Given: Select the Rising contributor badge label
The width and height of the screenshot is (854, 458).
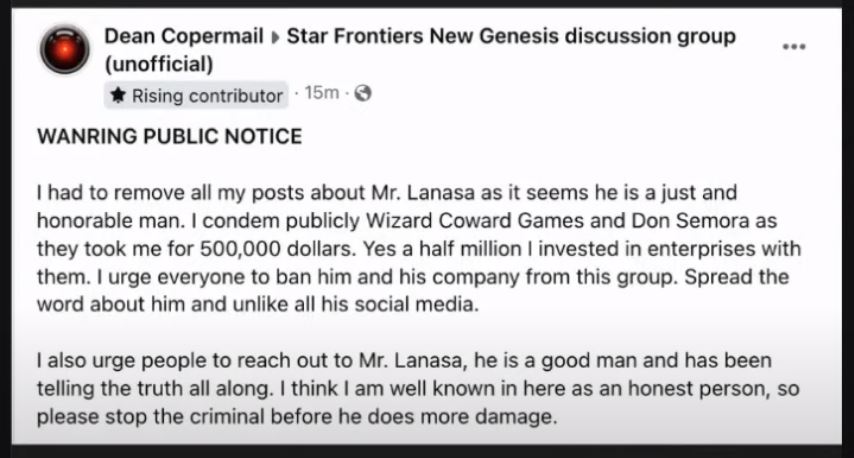Looking at the screenshot, I should [x=196, y=95].
